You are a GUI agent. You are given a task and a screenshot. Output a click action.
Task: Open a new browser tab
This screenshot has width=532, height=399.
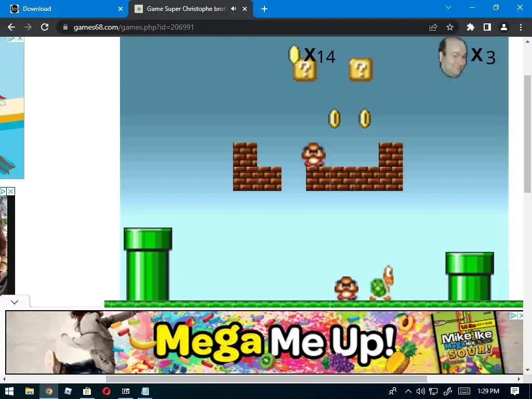tap(264, 9)
